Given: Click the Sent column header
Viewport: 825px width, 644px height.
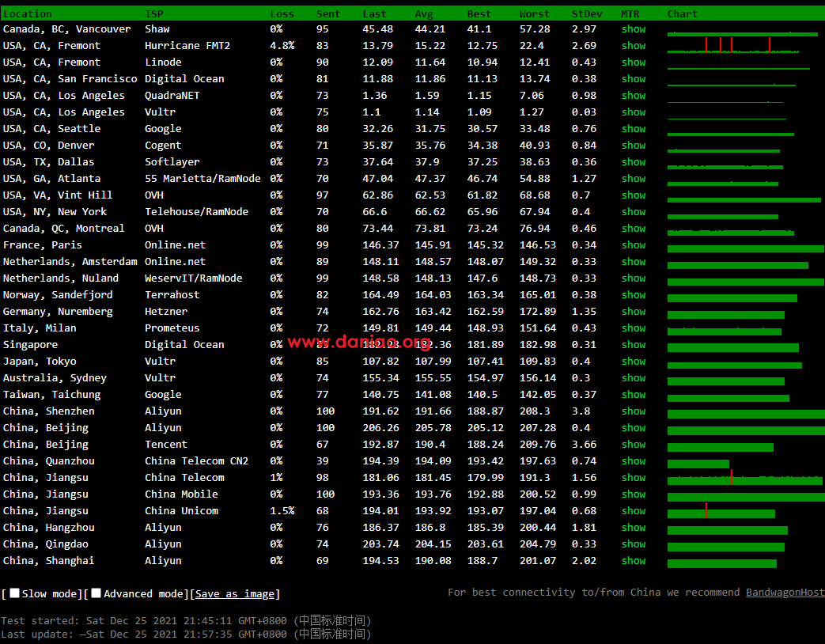Looking at the screenshot, I should pyautogui.click(x=328, y=13).
